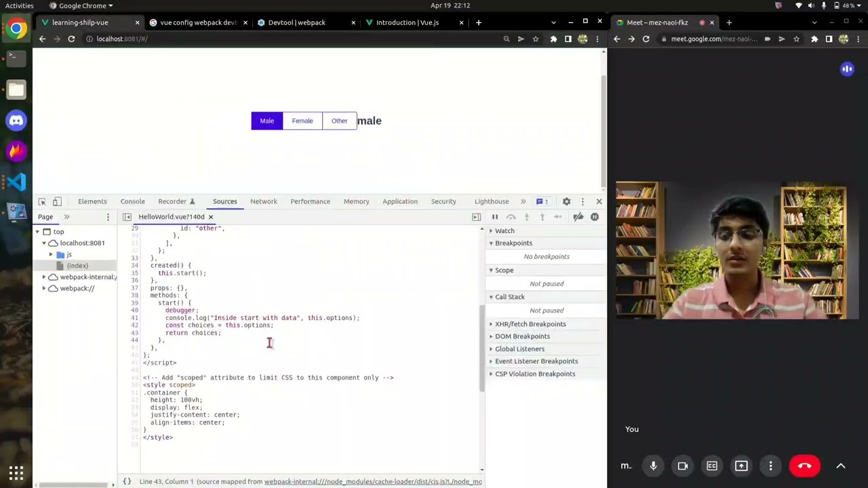Open the navigator pane three-dot menu
The image size is (868, 488).
click(108, 217)
